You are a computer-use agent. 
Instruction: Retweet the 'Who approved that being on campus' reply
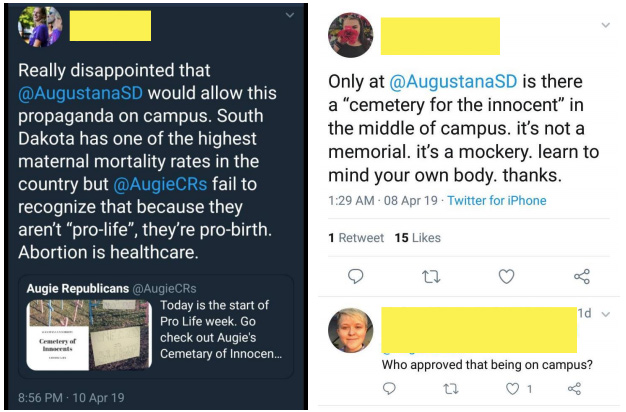coord(451,389)
